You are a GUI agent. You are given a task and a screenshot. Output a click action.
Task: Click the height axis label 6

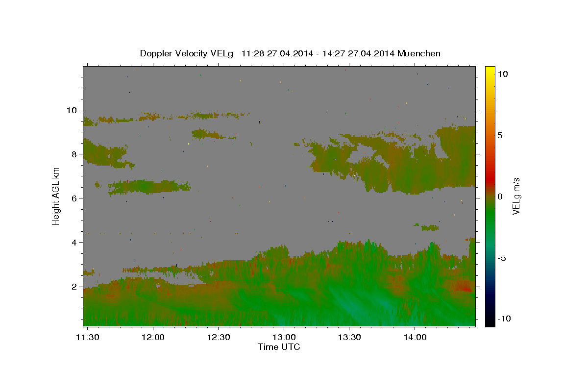point(74,198)
